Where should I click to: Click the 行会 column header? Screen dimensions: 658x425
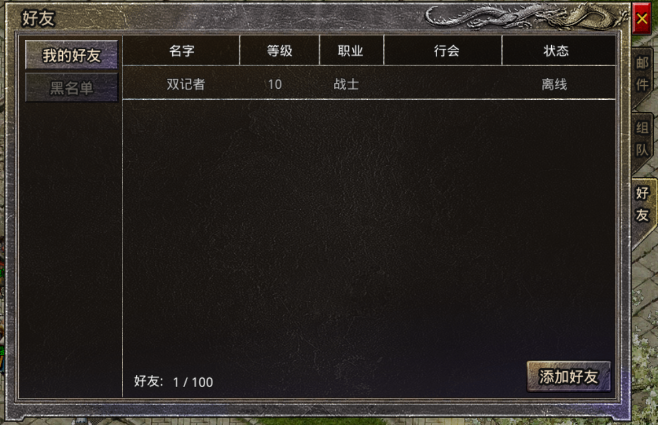[446, 51]
